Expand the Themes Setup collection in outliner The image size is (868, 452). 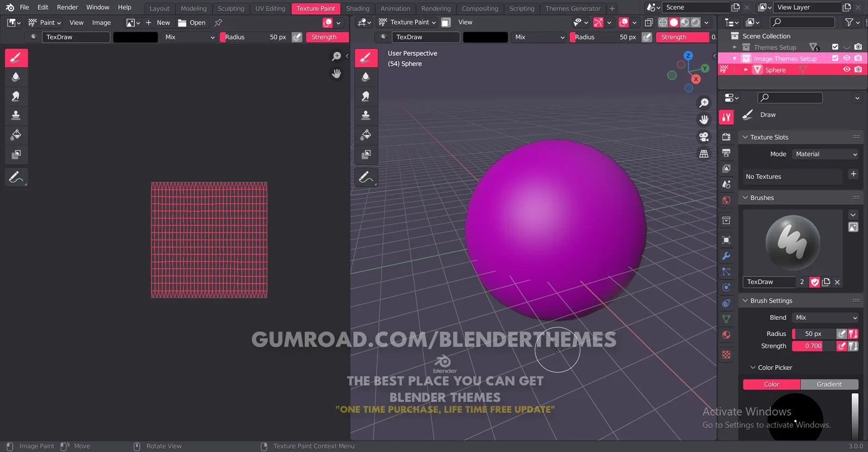[735, 47]
